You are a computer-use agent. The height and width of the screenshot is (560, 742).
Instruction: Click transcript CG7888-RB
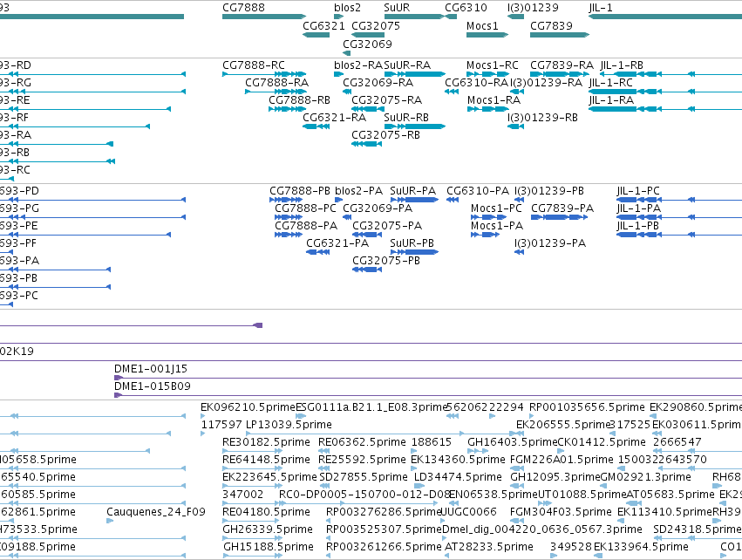click(x=300, y=100)
